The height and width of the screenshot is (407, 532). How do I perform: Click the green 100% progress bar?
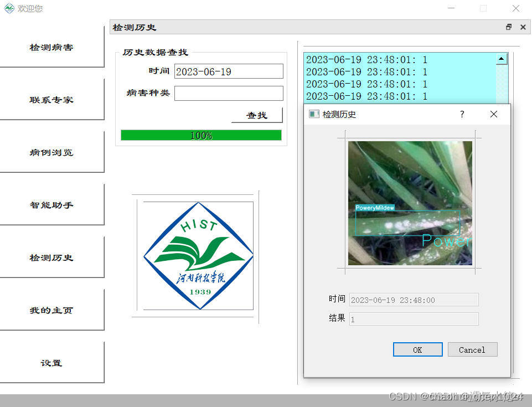201,135
